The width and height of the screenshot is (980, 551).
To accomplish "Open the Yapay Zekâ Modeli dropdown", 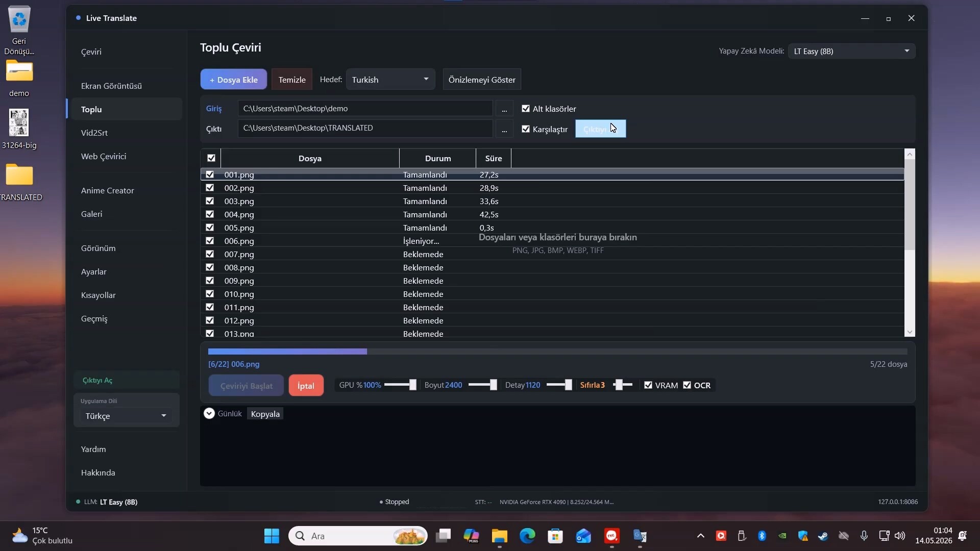I will (x=851, y=51).
